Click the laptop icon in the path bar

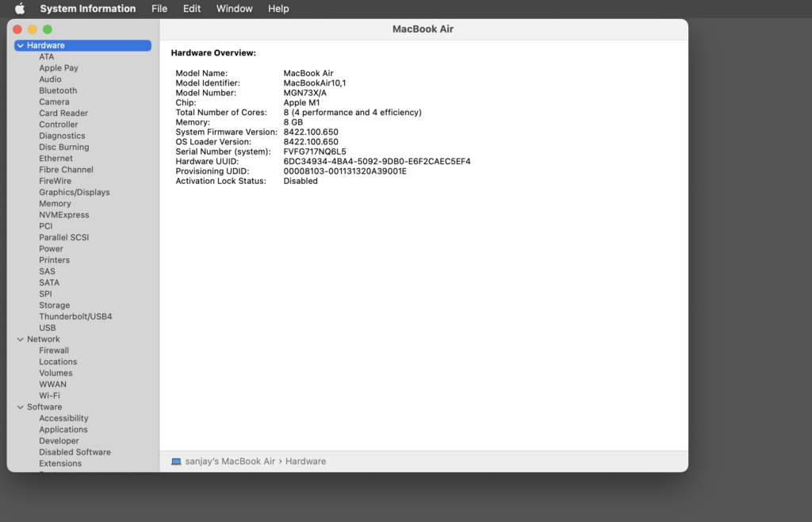[x=176, y=462]
